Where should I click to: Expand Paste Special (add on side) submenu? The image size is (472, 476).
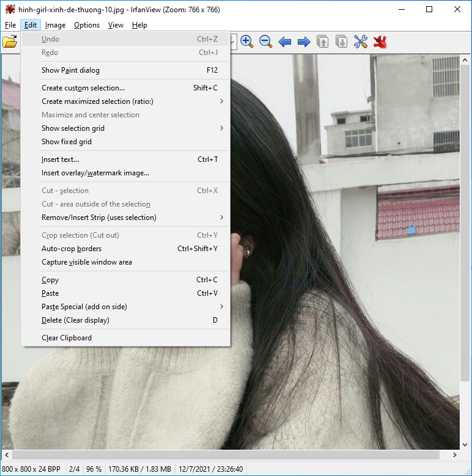coord(221,307)
